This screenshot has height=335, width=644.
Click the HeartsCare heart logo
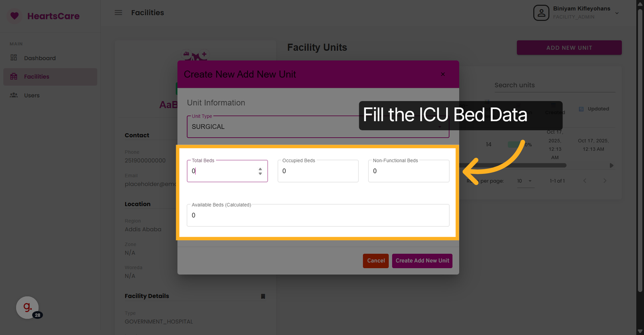point(14,16)
